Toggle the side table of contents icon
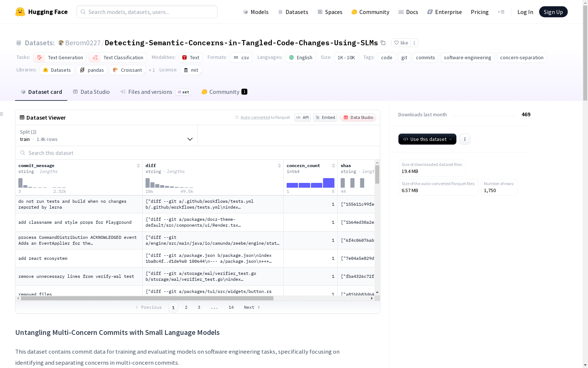 2,114
